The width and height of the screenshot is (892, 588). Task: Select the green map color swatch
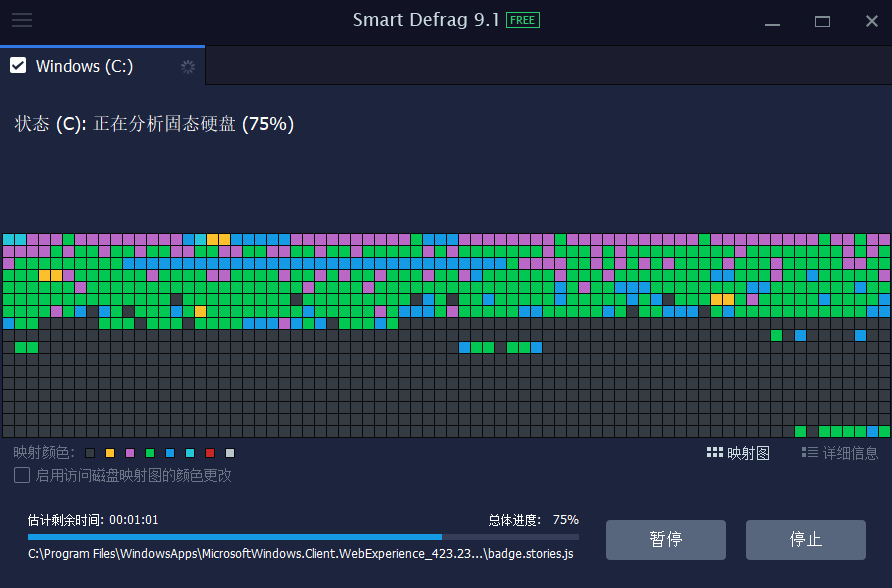[150, 452]
